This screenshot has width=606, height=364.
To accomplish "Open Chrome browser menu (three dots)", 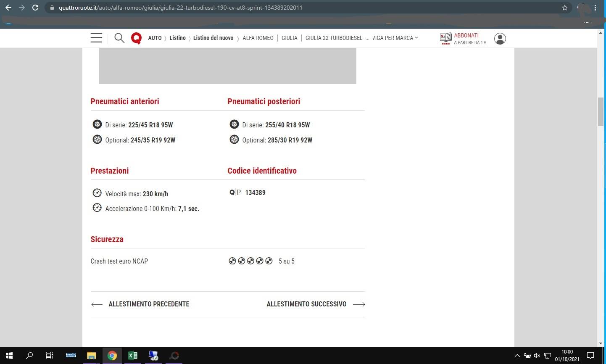I will pyautogui.click(x=595, y=8).
